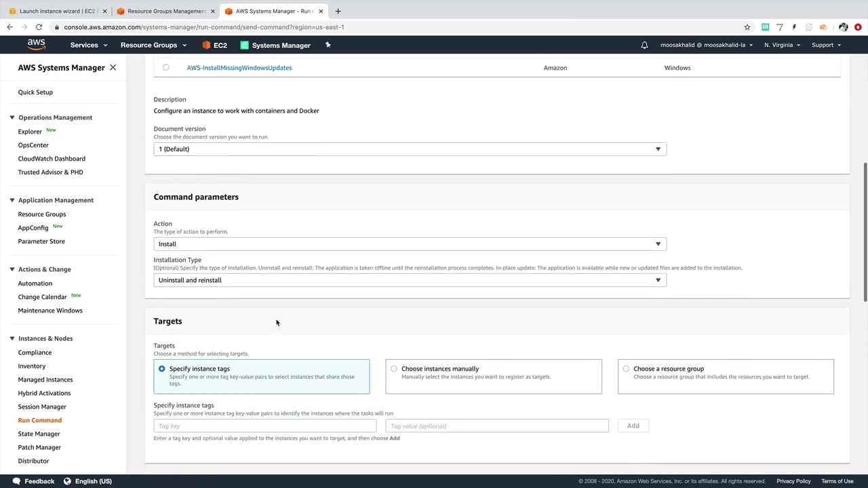
Task: Go to AWS console home via logo
Action: [37, 45]
